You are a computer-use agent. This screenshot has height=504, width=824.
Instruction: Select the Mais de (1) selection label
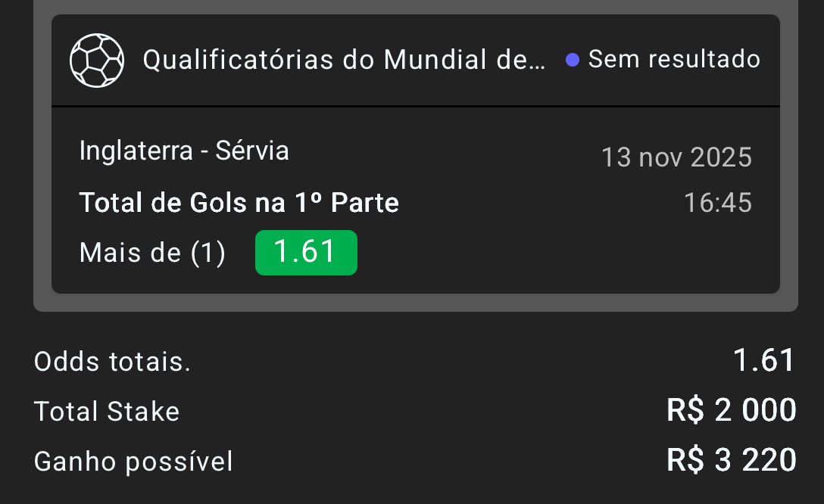[x=152, y=253]
